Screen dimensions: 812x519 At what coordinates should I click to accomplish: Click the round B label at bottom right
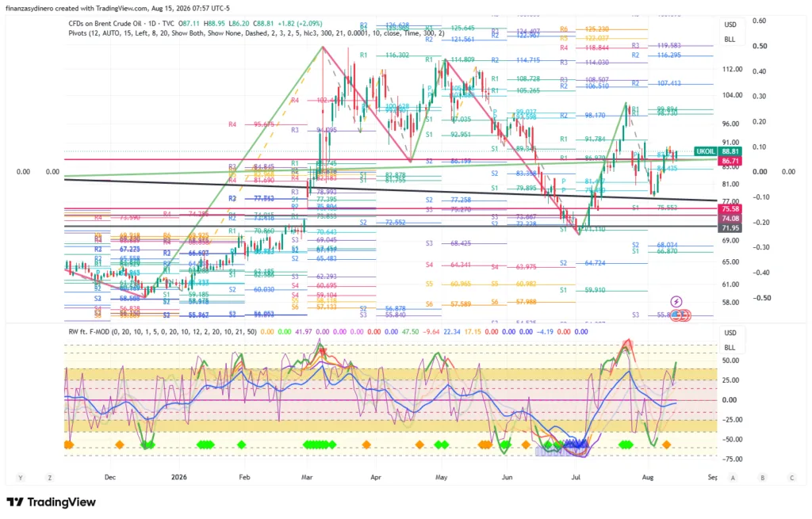(762, 478)
